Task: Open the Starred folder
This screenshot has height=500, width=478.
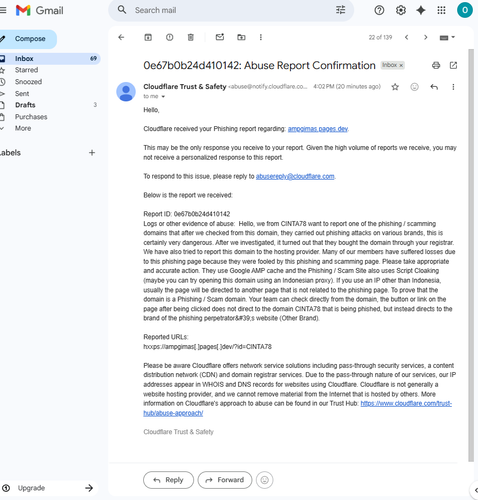Action: [26, 70]
